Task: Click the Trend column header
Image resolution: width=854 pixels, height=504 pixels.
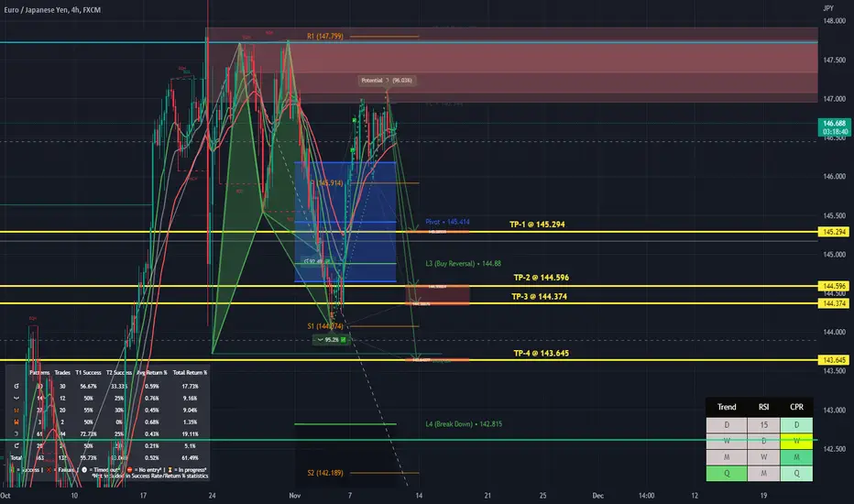Action: point(727,407)
